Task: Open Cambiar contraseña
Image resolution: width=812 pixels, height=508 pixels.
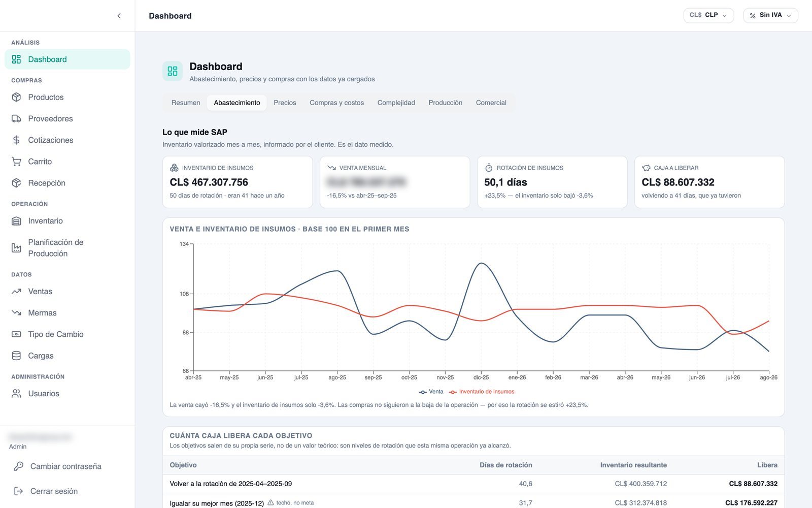Action: tap(67, 466)
